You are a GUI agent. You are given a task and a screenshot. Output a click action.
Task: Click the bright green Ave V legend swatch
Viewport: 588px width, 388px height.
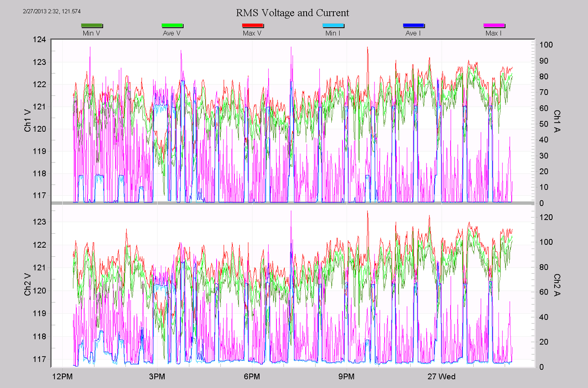click(x=172, y=26)
